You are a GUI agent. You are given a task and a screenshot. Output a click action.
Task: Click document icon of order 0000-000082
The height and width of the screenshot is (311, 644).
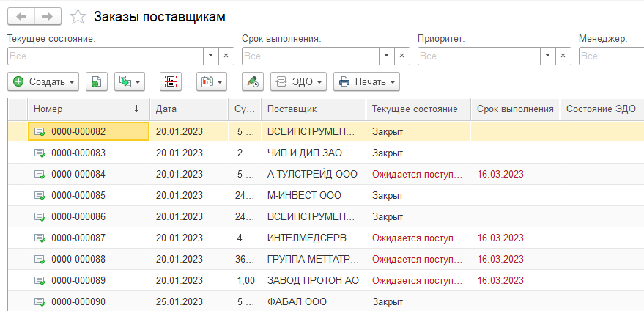[40, 132]
